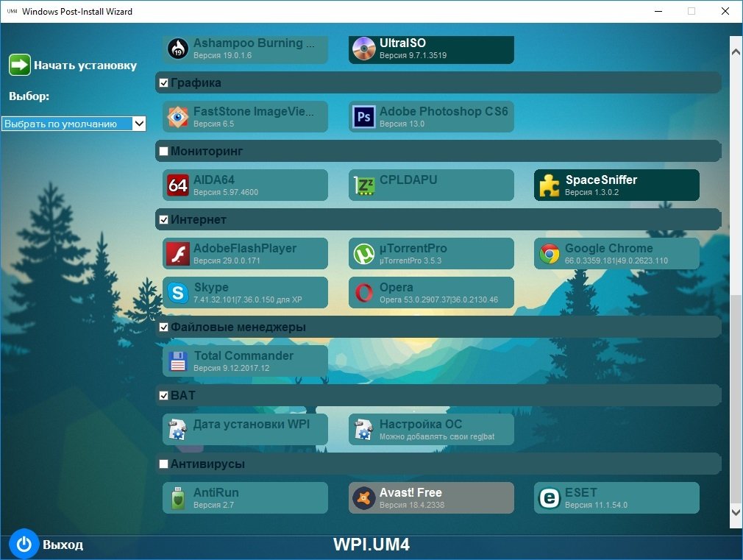Click the blue power Выход icon
Viewport: 743px width, 560px height.
[24, 543]
